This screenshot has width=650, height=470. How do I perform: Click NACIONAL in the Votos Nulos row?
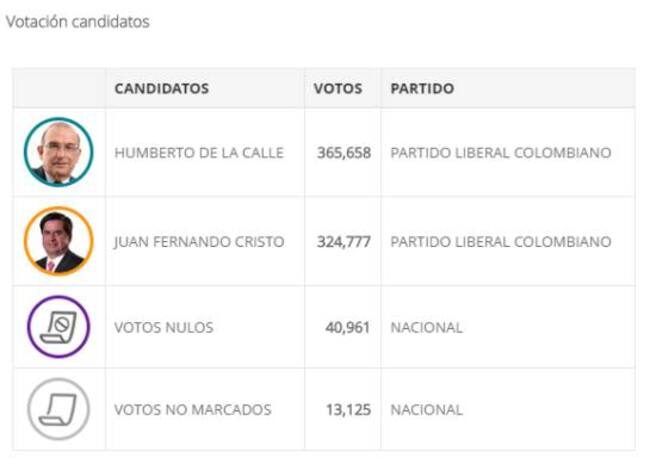click(x=426, y=327)
